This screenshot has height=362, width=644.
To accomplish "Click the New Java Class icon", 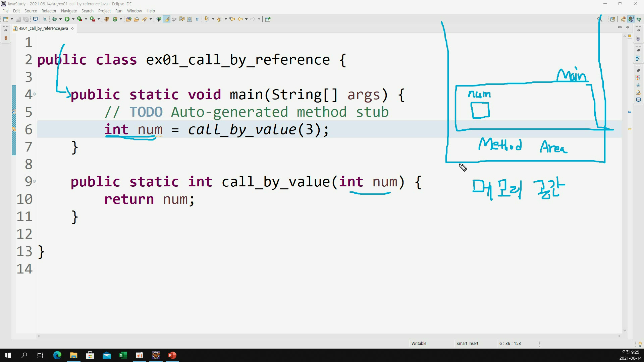I will click(115, 19).
